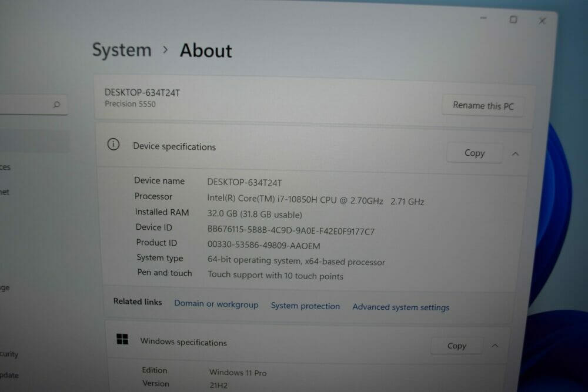Screen dimensions: 588x392
Task: Select the System type value 64-bit operating system
Action: click(x=296, y=261)
